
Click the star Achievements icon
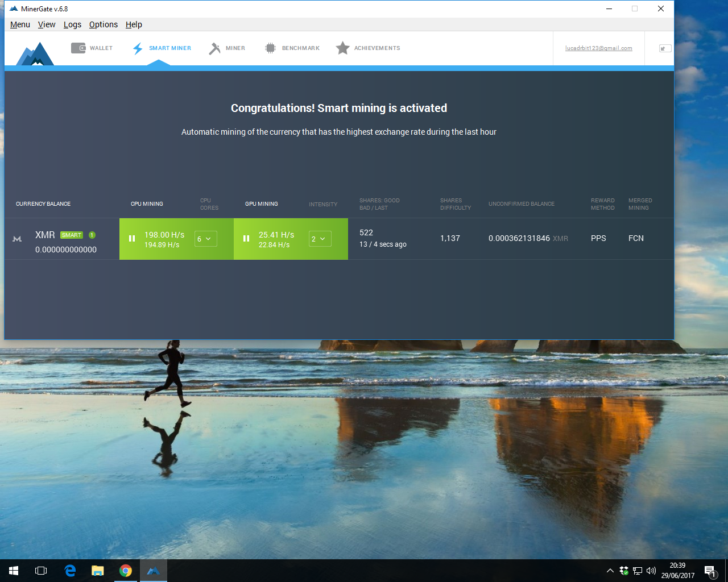[342, 48]
